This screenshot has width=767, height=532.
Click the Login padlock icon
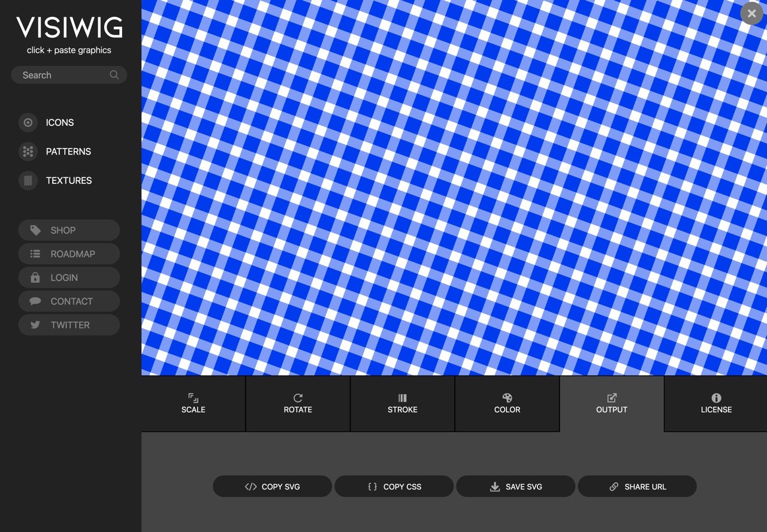tap(35, 277)
